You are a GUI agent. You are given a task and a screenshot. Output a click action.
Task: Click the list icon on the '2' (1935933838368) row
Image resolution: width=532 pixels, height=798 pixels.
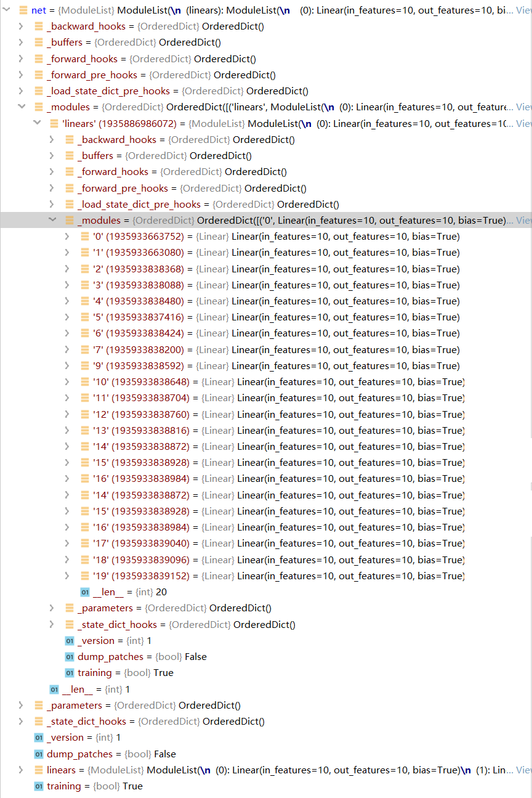pyautogui.click(x=85, y=269)
